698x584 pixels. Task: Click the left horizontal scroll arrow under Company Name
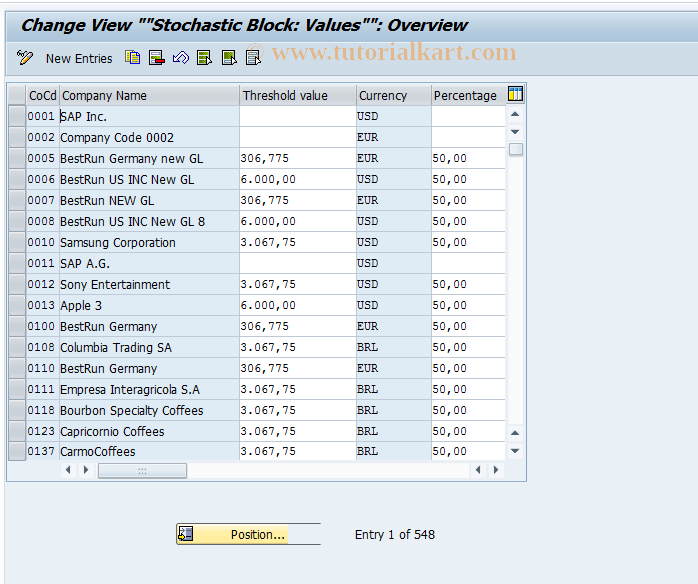pyautogui.click(x=68, y=470)
